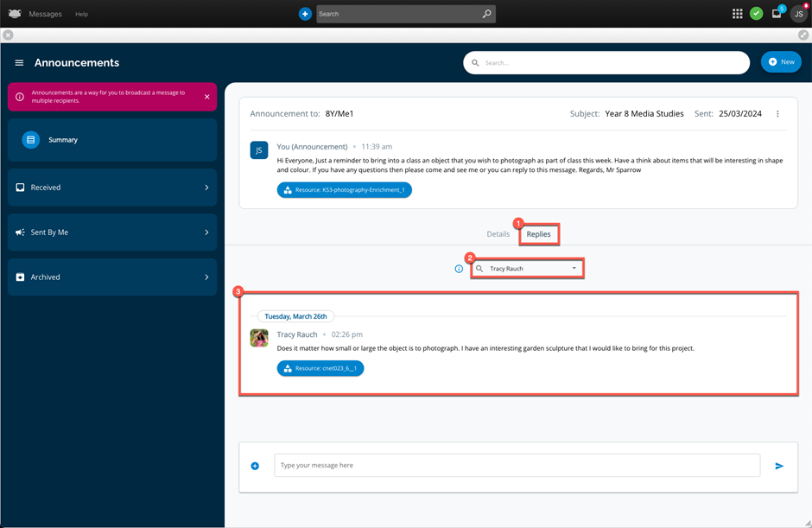Click the Received inbox icon
The image size is (812, 528).
[x=20, y=188]
